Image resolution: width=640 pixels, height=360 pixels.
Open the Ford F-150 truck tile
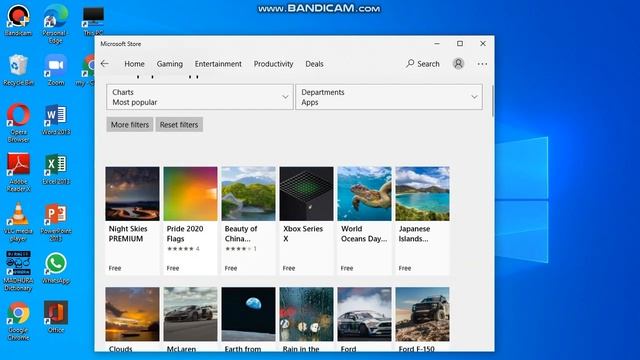(422, 319)
